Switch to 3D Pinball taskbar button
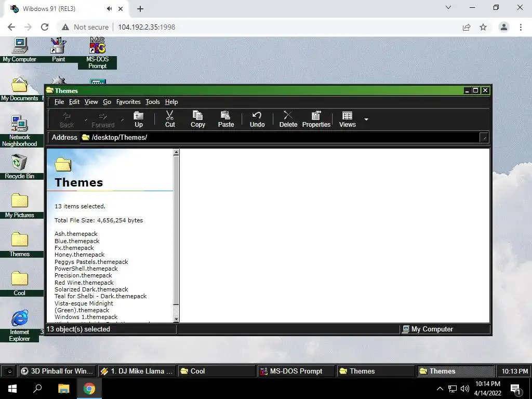 pyautogui.click(x=57, y=371)
